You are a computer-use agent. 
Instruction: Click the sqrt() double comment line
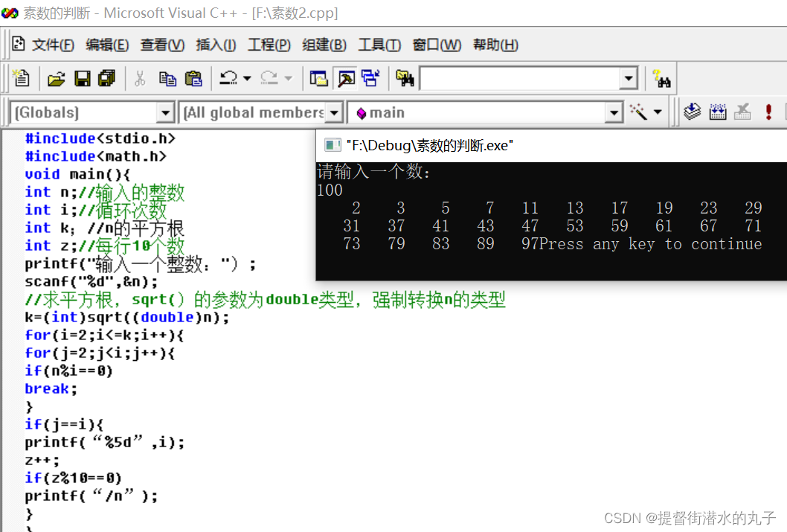pos(265,300)
